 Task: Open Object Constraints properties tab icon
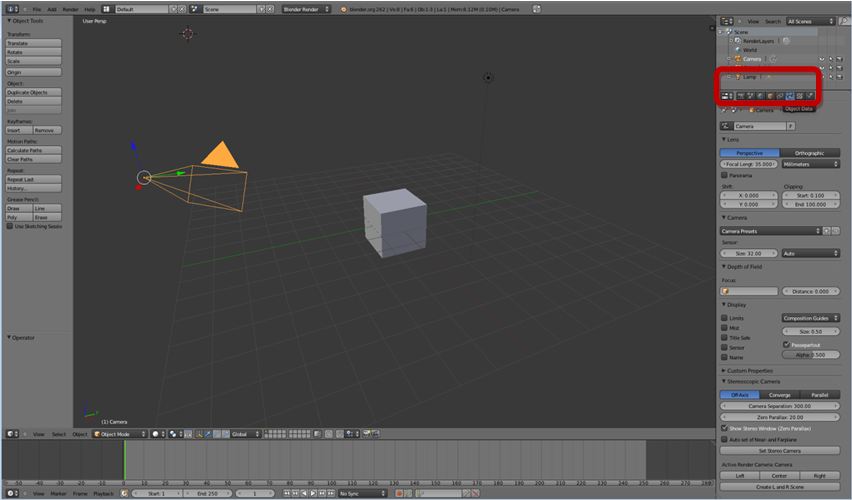pos(780,96)
